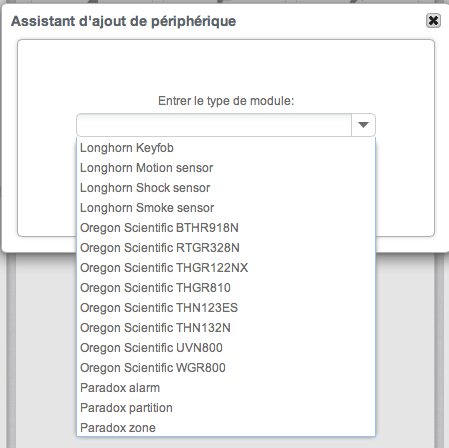Viewport: 449px width, 448px height.
Task: Select Longhorn Keyfob from the list
Action: [226, 148]
